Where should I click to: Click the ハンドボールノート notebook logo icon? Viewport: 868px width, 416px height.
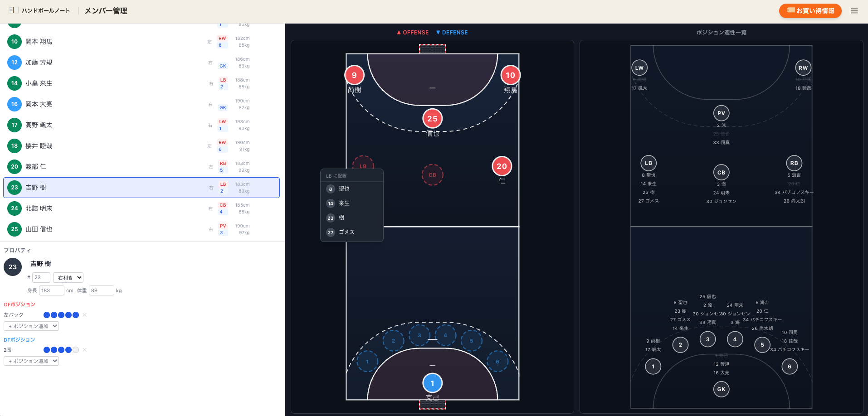click(x=13, y=10)
